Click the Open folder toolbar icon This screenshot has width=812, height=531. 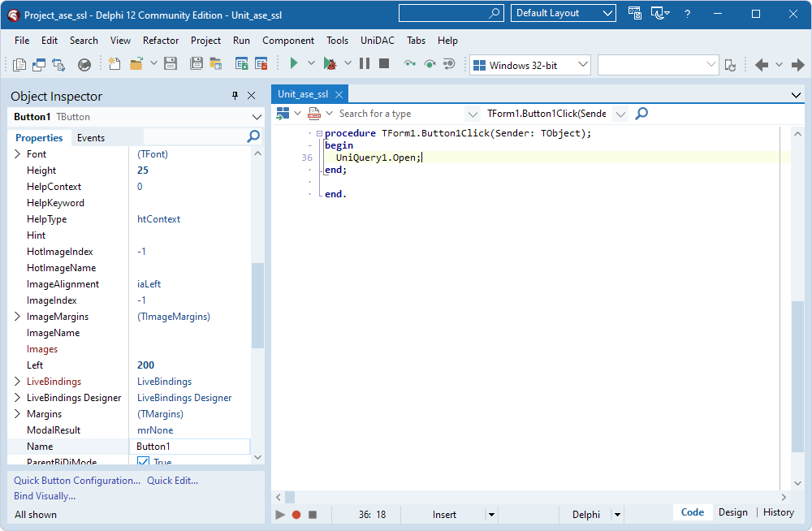136,64
